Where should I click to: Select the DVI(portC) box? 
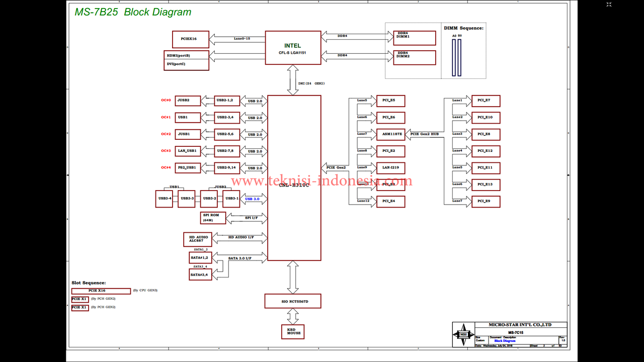pyautogui.click(x=186, y=65)
